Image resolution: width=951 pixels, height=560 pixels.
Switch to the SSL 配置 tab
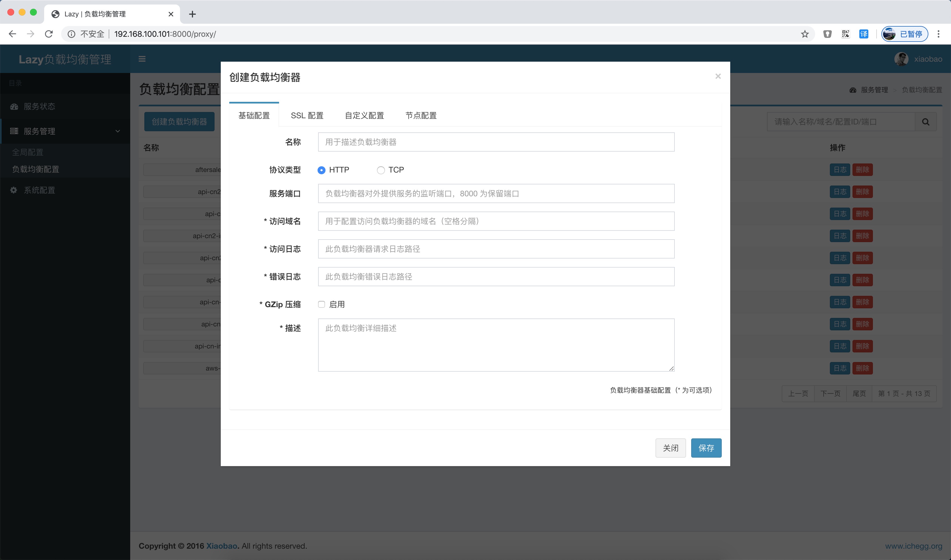307,115
